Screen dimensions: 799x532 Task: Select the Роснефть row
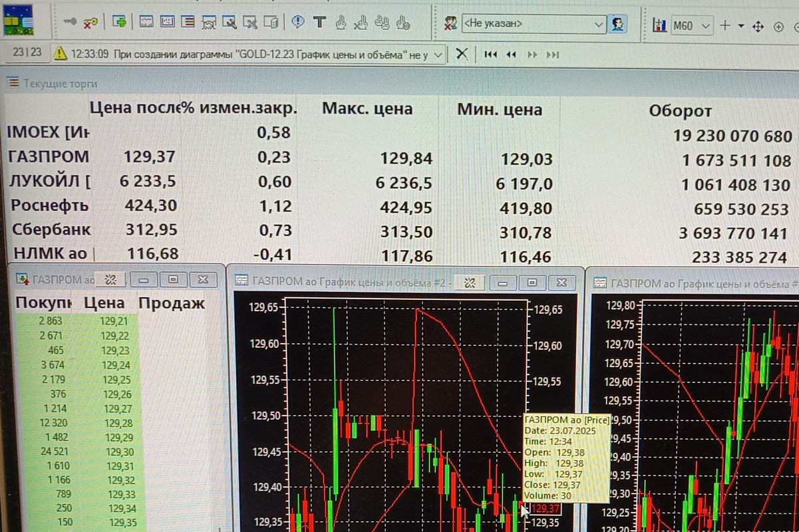coord(399,207)
